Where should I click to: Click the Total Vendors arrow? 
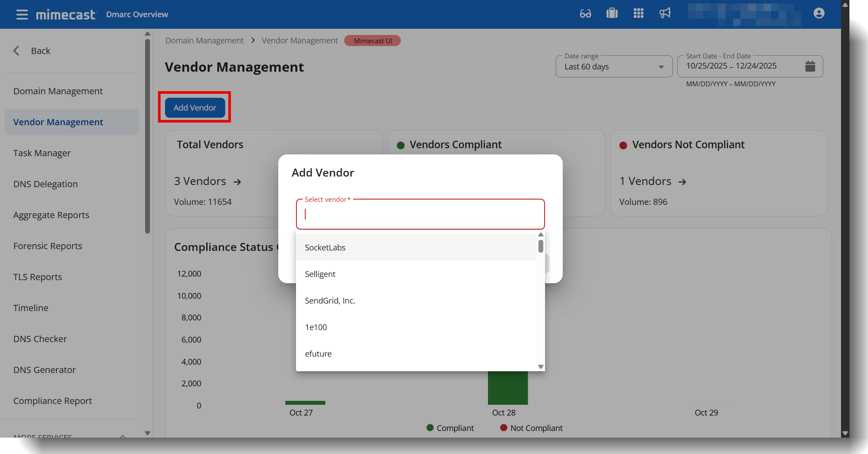click(238, 182)
